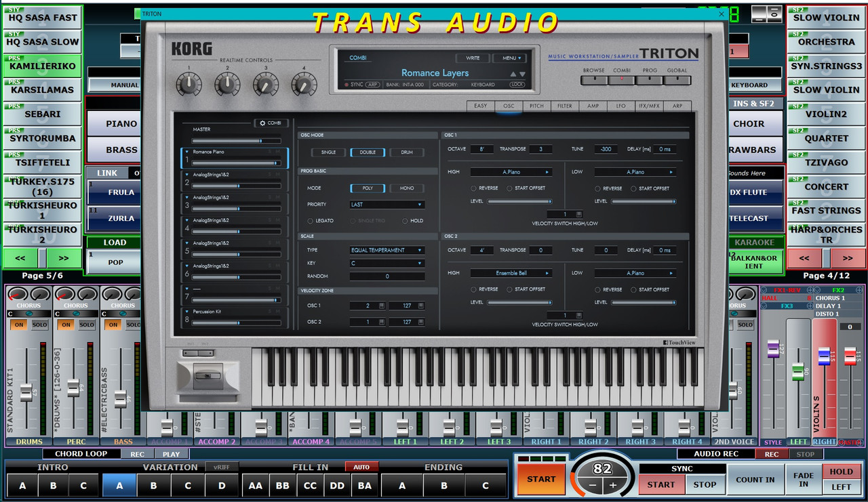Select Variation B
Screen dimensions: 868x502
[153, 485]
